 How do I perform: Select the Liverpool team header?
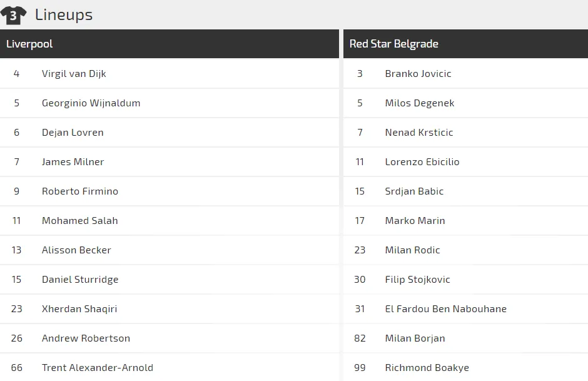(29, 44)
